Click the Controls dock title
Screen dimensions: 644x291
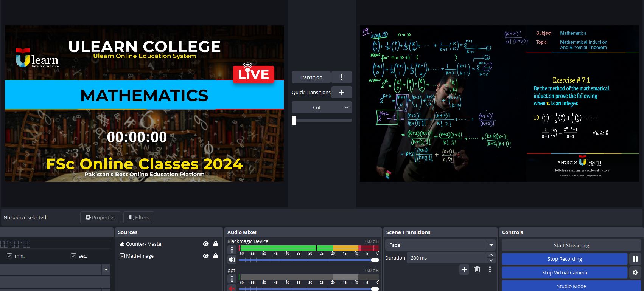click(512, 232)
